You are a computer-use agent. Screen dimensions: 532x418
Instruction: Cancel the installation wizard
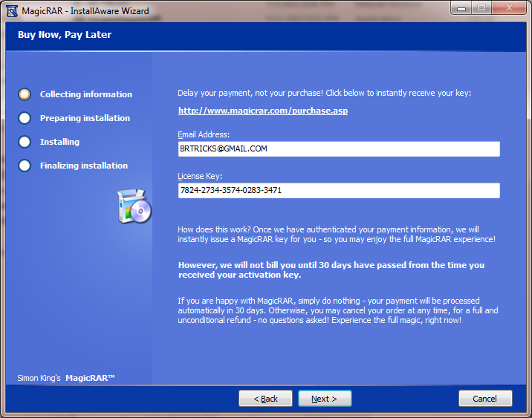[485, 399]
